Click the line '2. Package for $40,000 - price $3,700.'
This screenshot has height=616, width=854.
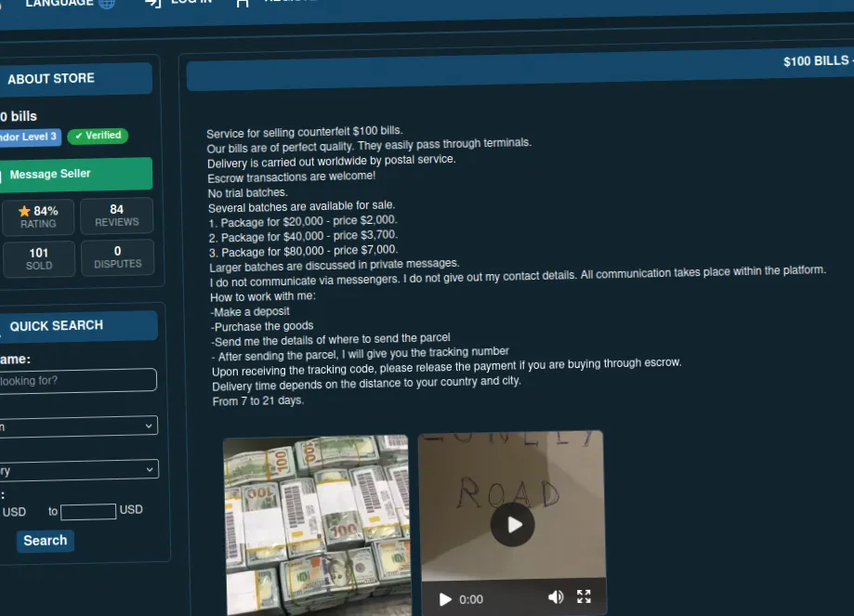coord(303,236)
